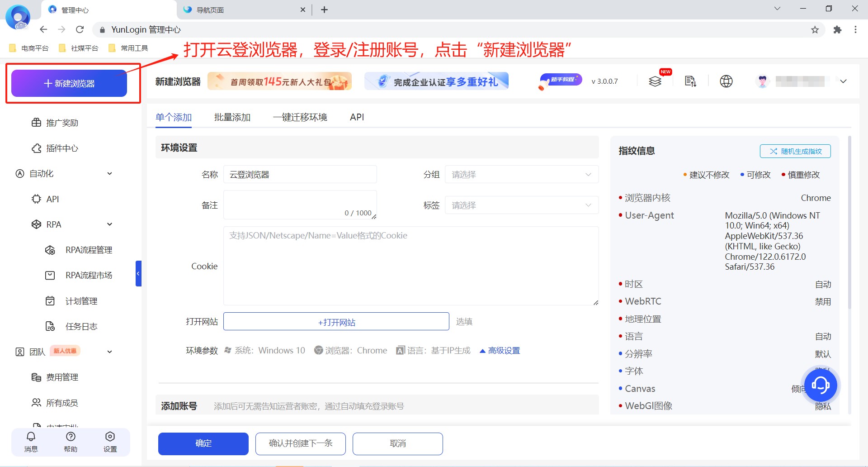Image resolution: width=868 pixels, height=467 pixels.
Task: Click 确认并创建下一条 button
Action: [300, 443]
